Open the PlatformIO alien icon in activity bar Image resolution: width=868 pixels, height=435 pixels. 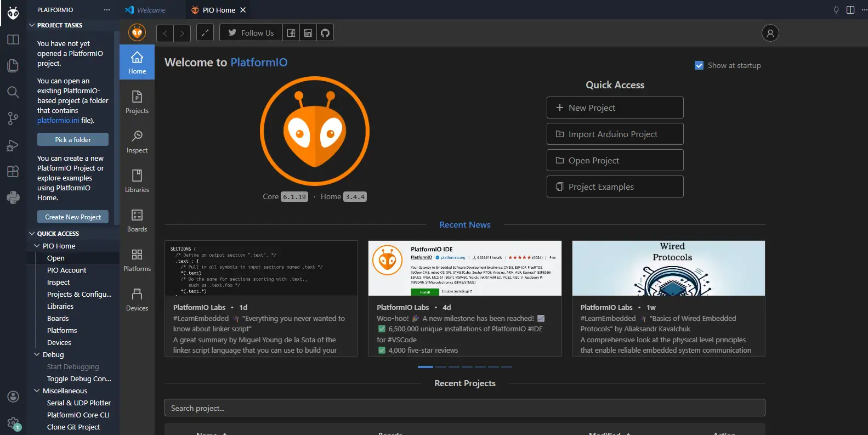tap(13, 13)
